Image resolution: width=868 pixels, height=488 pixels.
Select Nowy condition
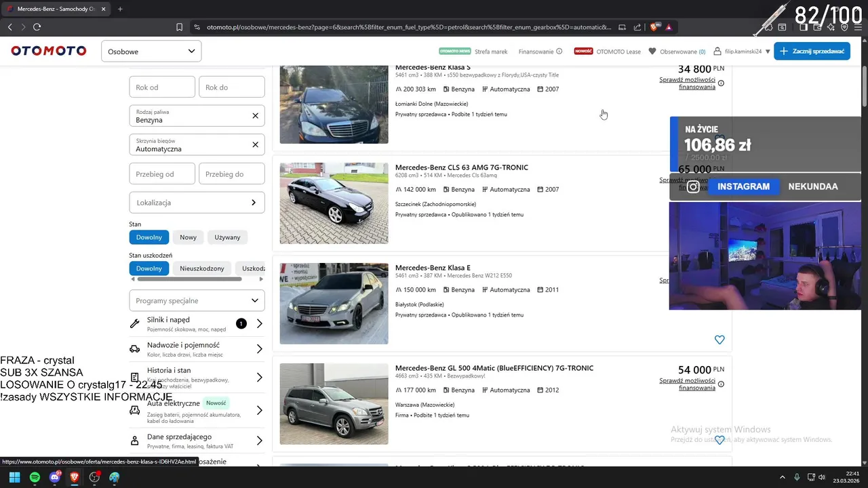pyautogui.click(x=188, y=237)
